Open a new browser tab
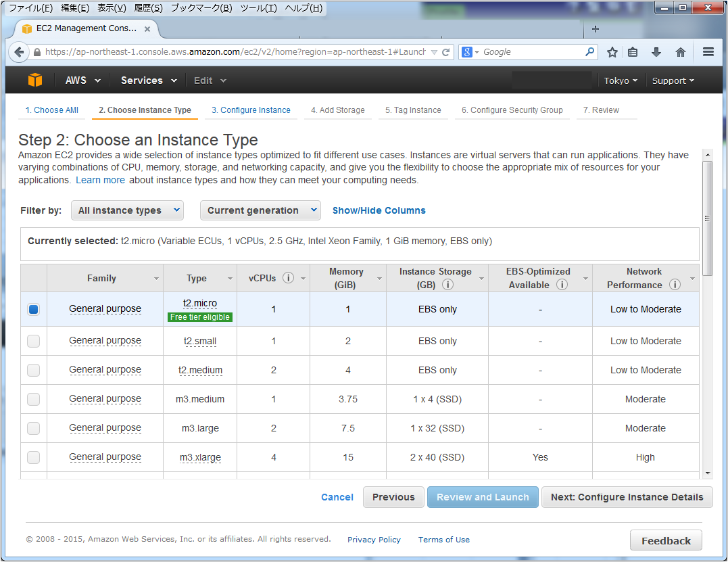Viewport: 728px width, 562px height. pos(596,29)
